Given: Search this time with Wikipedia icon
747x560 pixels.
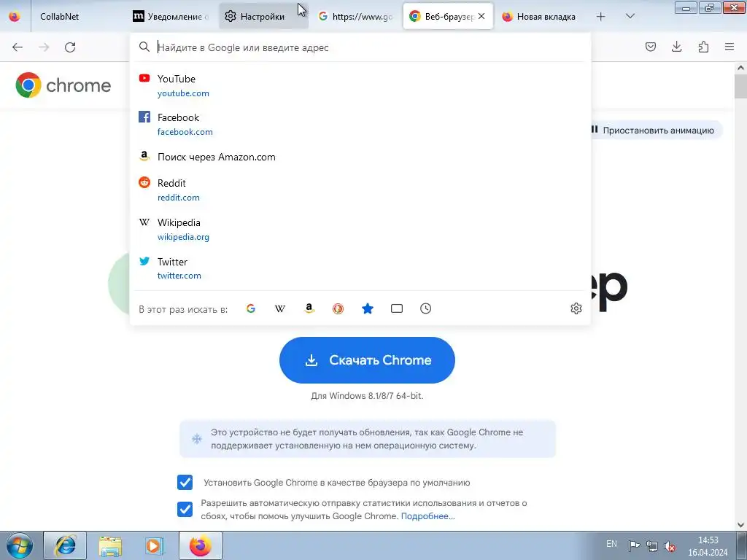Looking at the screenshot, I should click(x=279, y=308).
